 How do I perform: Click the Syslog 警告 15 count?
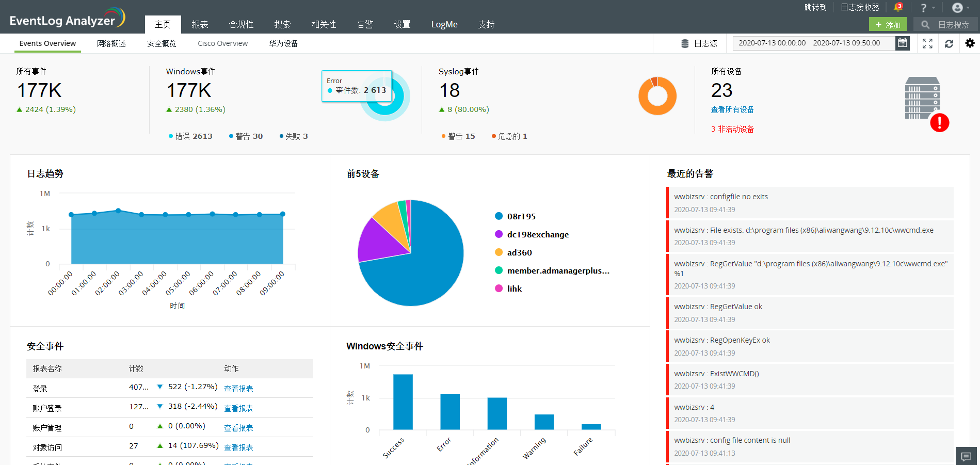[458, 136]
